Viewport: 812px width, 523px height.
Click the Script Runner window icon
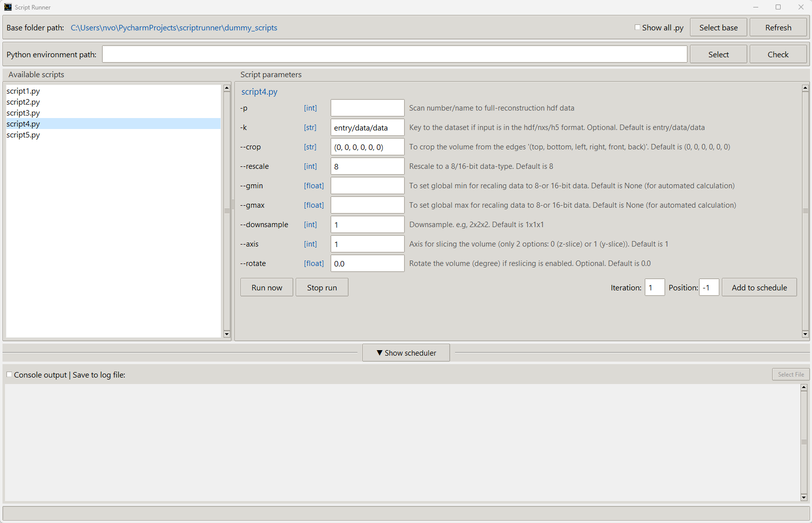[x=8, y=7]
